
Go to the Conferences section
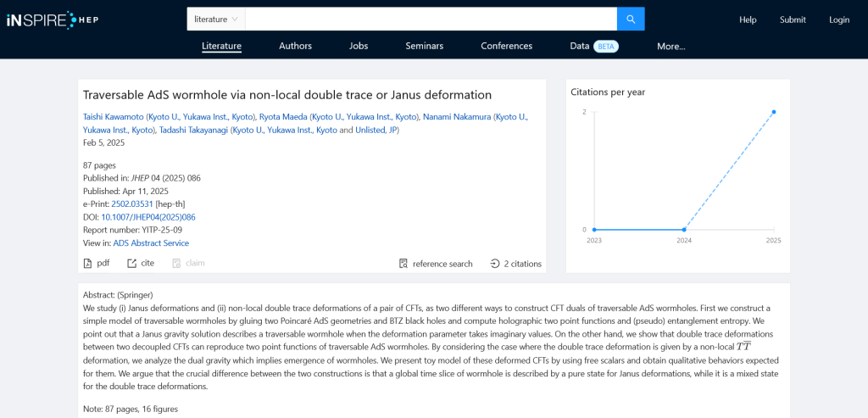506,46
